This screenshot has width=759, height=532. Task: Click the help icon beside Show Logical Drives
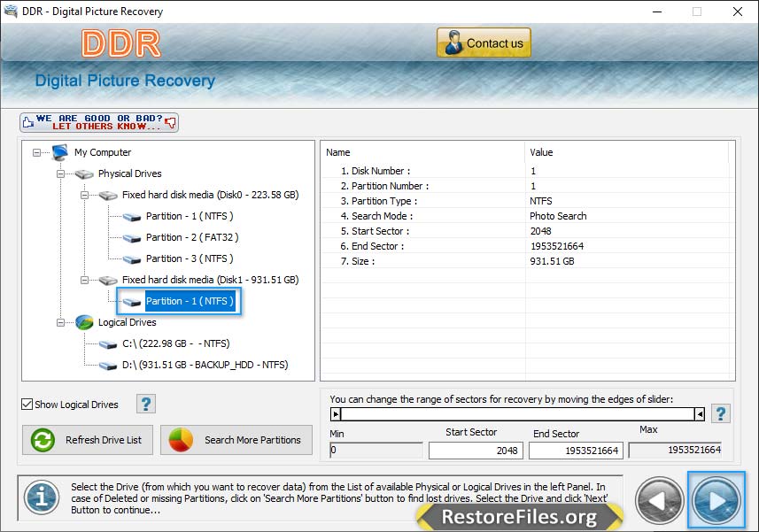pyautogui.click(x=146, y=404)
